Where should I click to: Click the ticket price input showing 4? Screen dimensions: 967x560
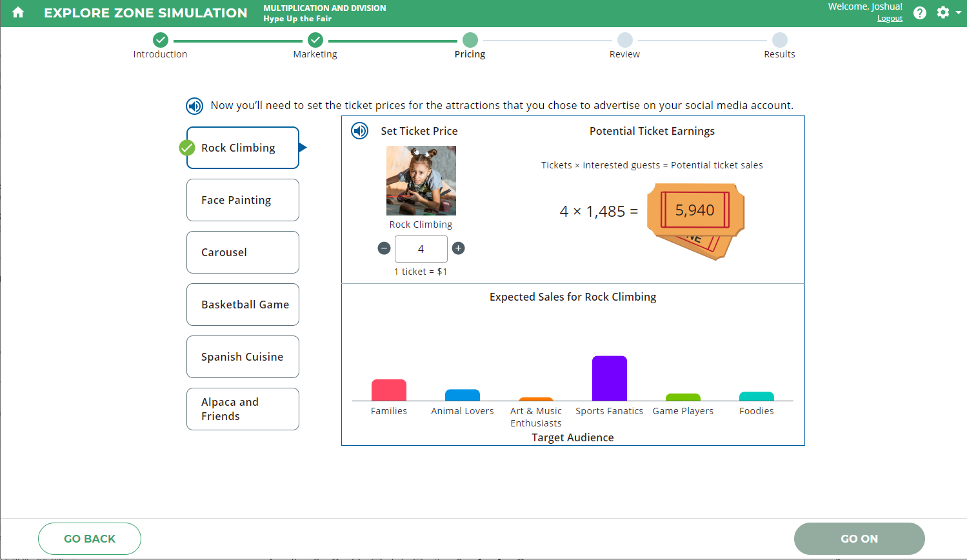[x=421, y=248]
